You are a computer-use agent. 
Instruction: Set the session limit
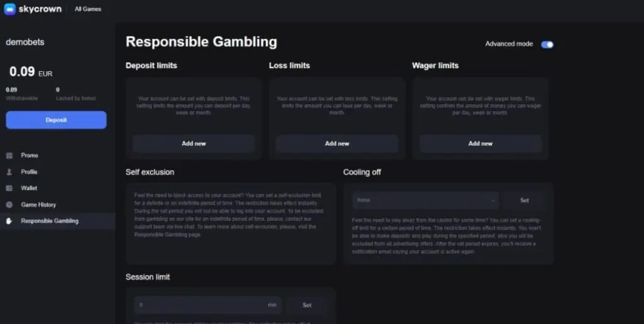pyautogui.click(x=307, y=305)
